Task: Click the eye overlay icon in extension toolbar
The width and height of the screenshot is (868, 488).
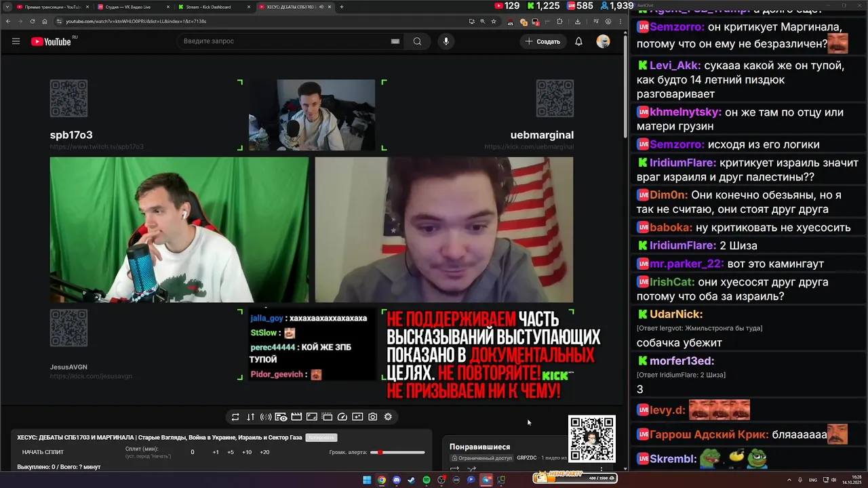Action: (281, 417)
